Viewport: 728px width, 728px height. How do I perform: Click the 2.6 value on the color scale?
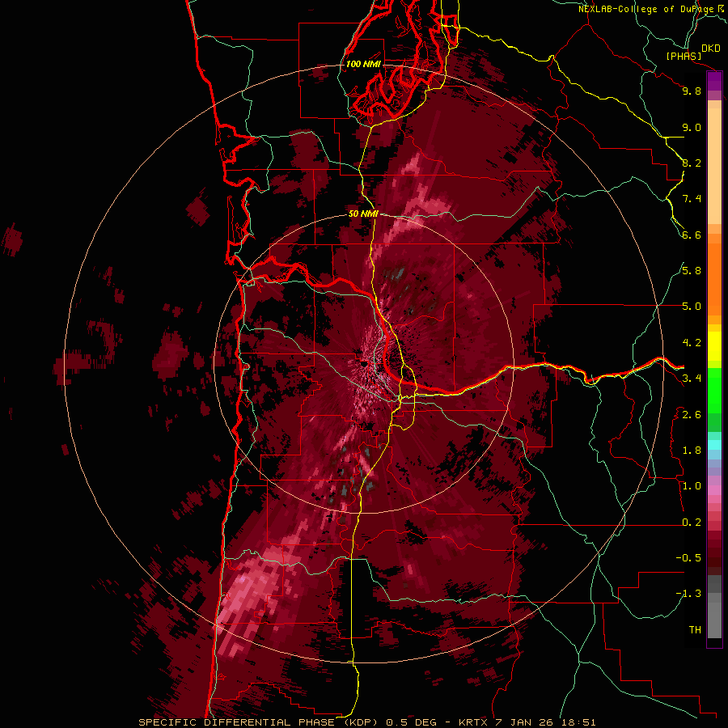(692, 415)
